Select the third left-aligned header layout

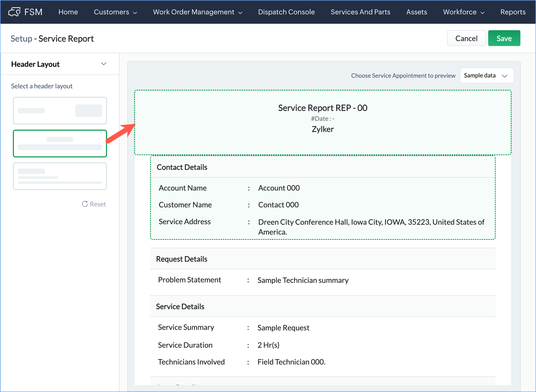click(x=60, y=176)
